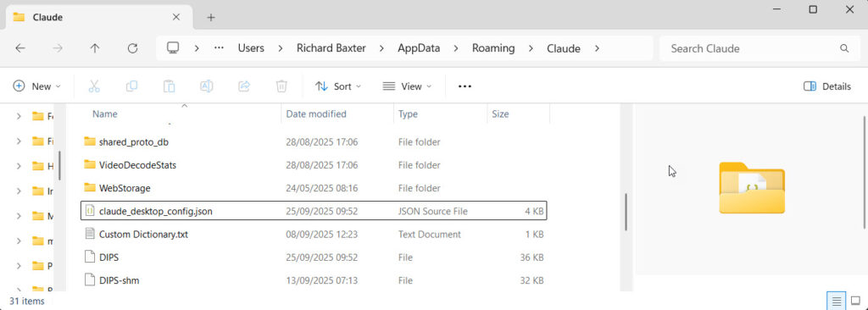
Task: Open the See more ellipsis menu
Action: (465, 86)
